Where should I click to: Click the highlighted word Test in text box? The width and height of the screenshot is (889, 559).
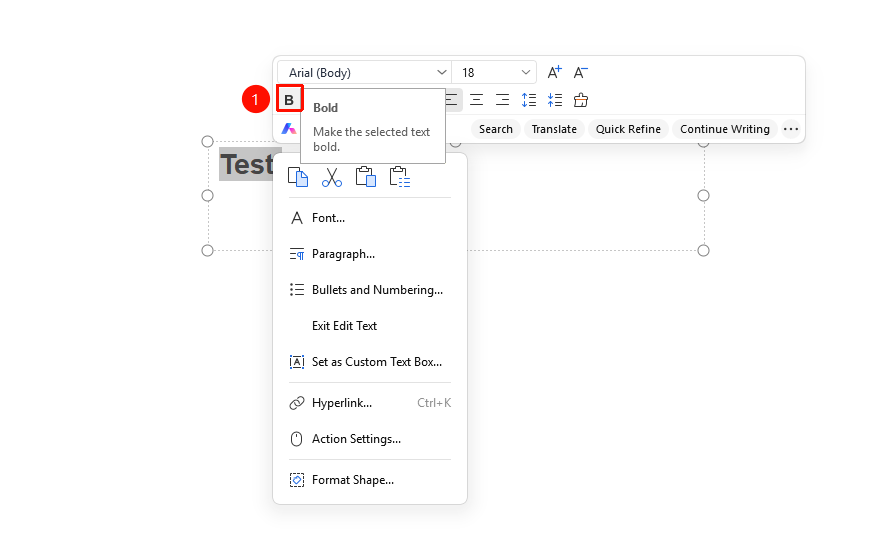(247, 165)
